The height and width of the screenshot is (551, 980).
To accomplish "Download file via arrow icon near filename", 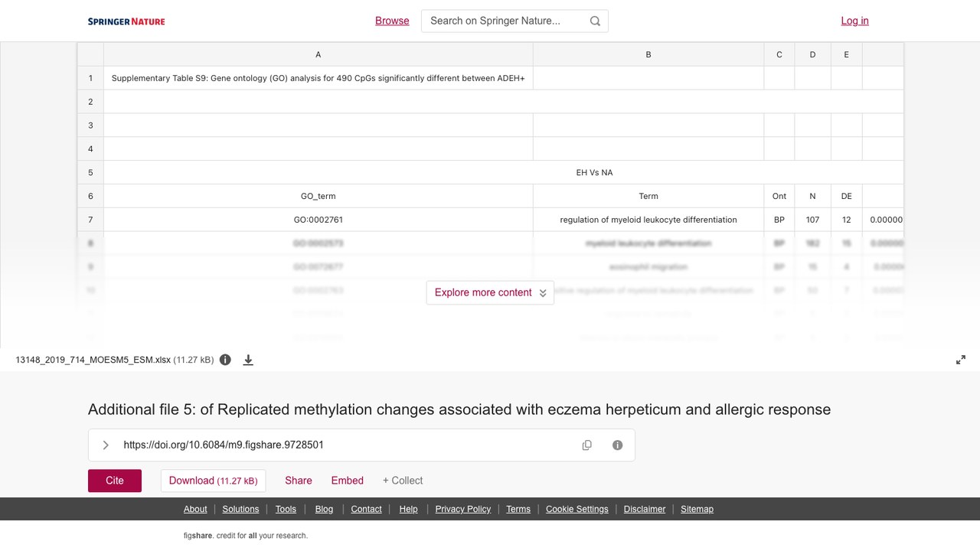I will 248,360.
